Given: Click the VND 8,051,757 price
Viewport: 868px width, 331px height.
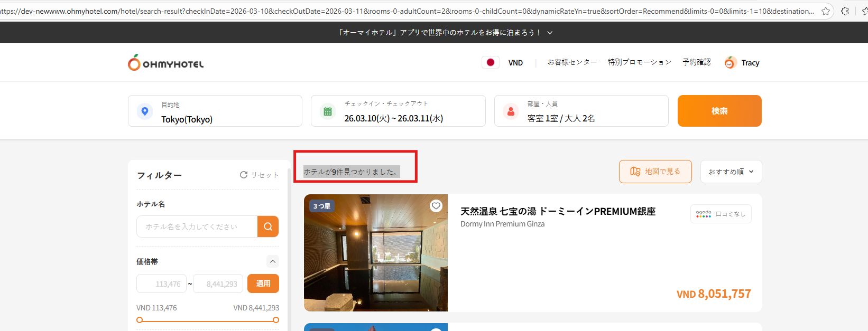Looking at the screenshot, I should coord(714,294).
